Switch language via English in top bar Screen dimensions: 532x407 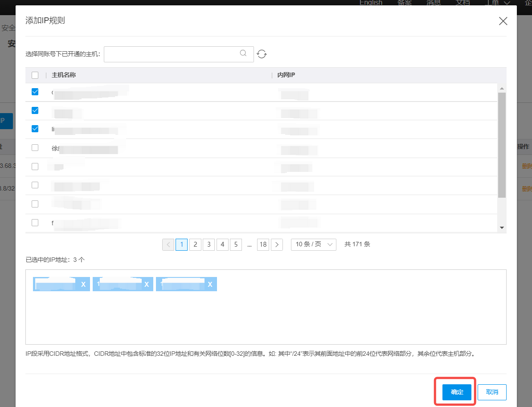pos(371,3)
